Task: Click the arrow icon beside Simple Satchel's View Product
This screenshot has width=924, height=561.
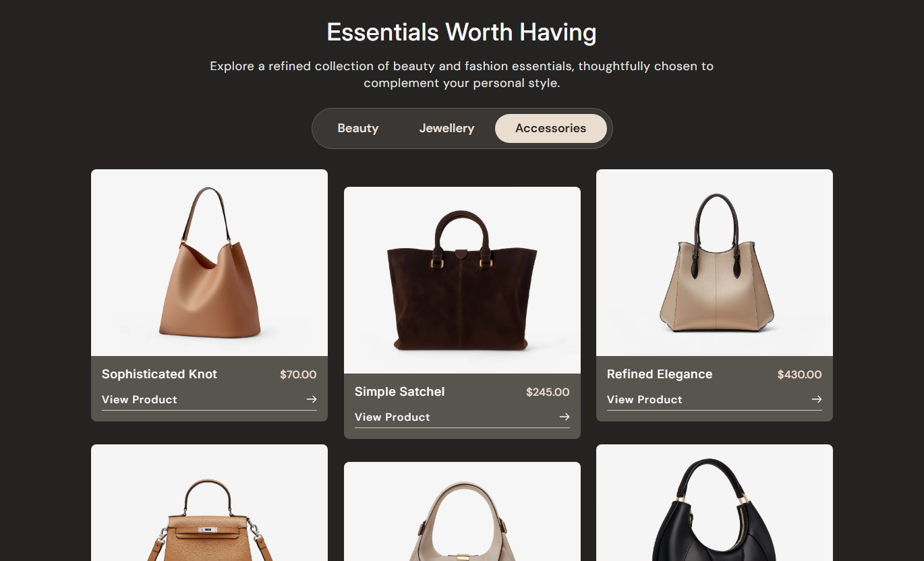Action: pos(565,417)
